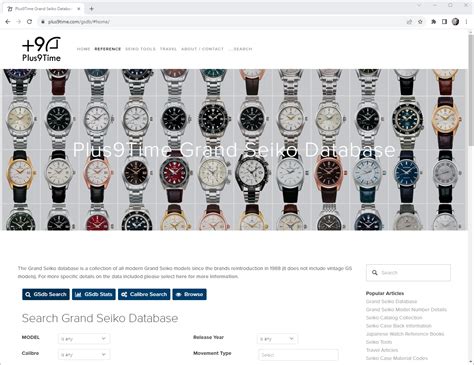Click the browser back arrow
474x365 pixels.
click(x=8, y=22)
